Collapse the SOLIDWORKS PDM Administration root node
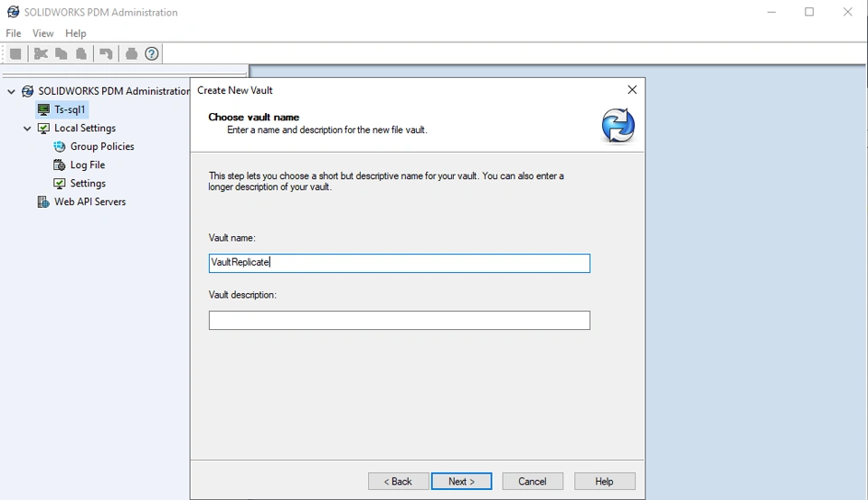 coord(11,91)
